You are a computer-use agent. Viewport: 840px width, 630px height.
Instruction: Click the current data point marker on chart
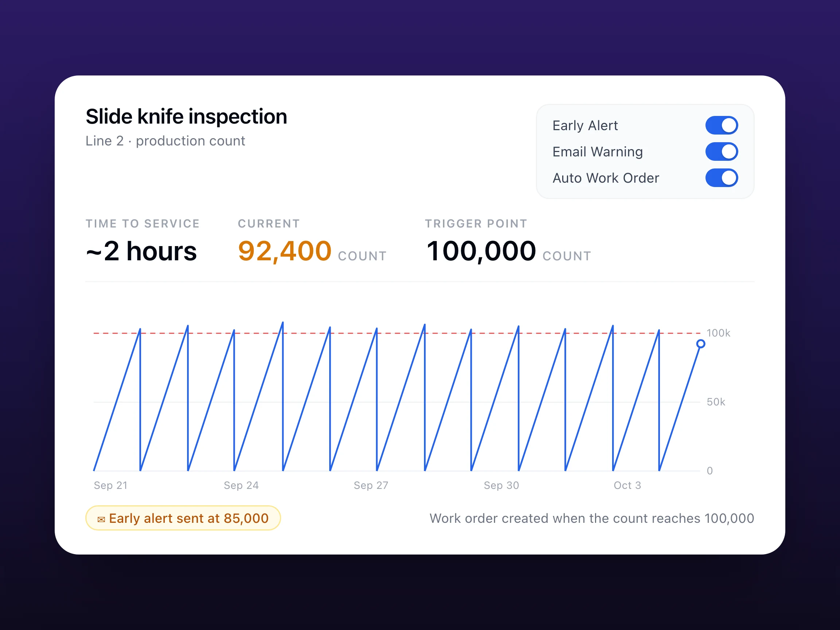click(701, 344)
